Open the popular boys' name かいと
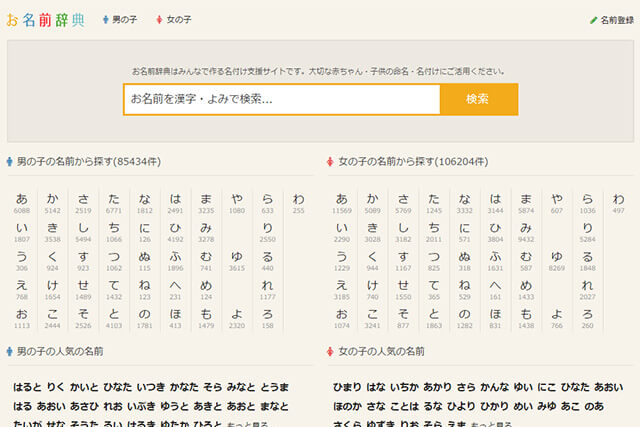This screenshot has width=640, height=427. click(84, 387)
